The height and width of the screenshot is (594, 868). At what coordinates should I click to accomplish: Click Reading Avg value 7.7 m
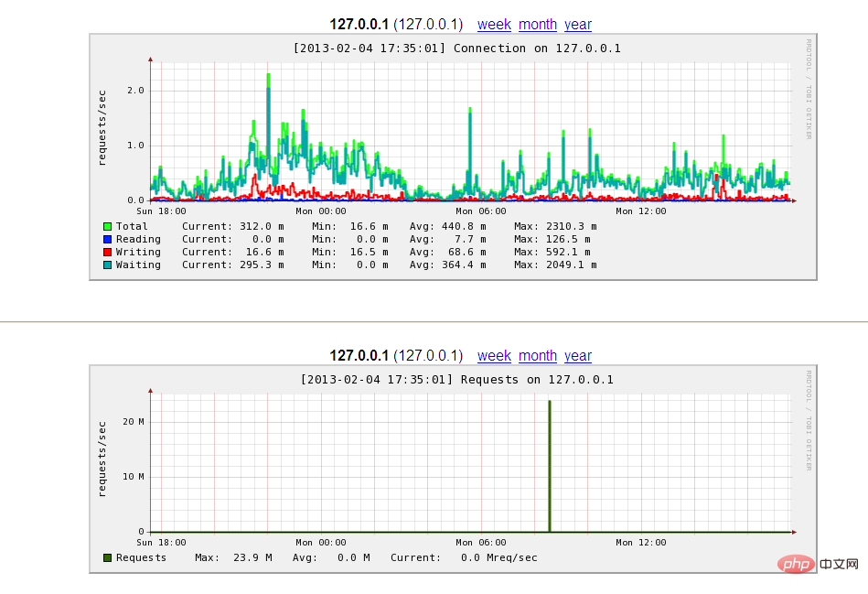[x=470, y=240]
